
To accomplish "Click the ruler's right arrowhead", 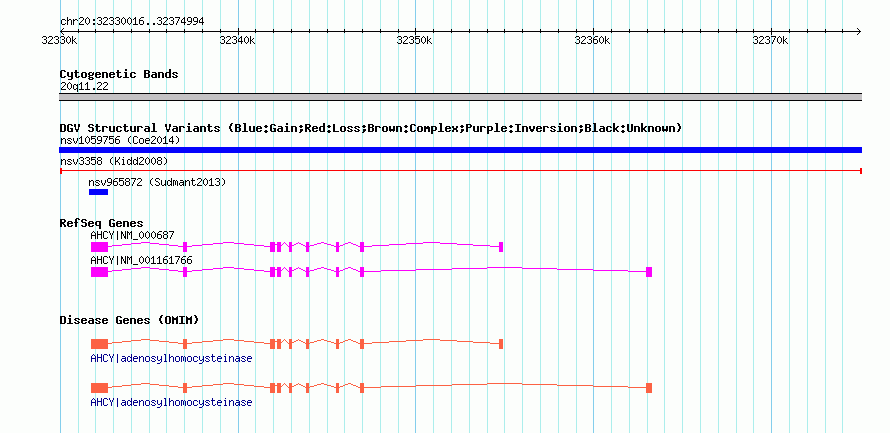I will pos(858,31).
